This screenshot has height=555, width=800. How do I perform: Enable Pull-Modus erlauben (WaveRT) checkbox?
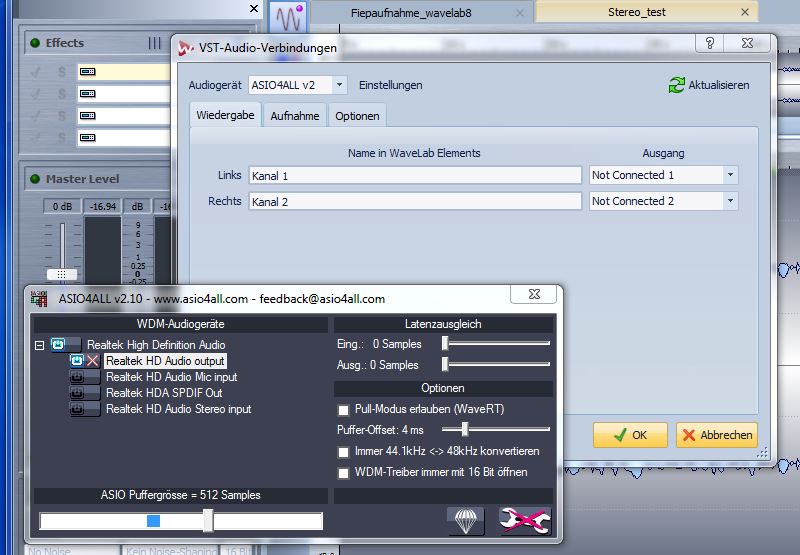(x=344, y=410)
